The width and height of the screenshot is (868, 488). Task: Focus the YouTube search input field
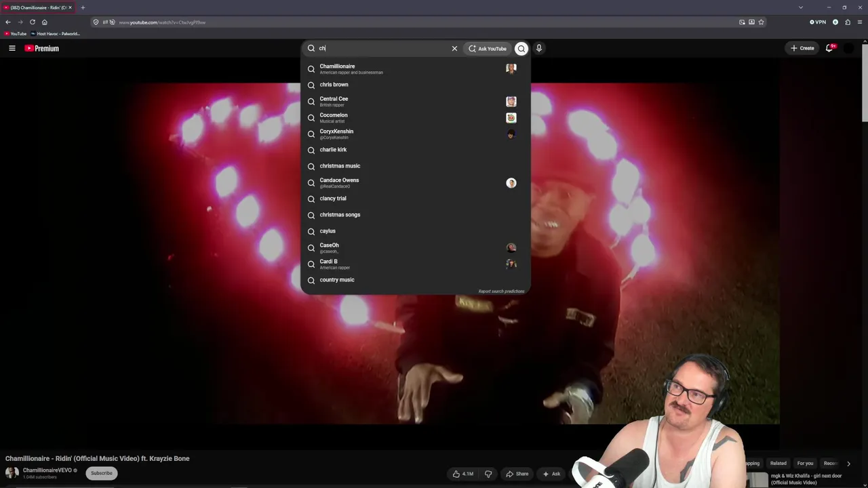(x=383, y=48)
